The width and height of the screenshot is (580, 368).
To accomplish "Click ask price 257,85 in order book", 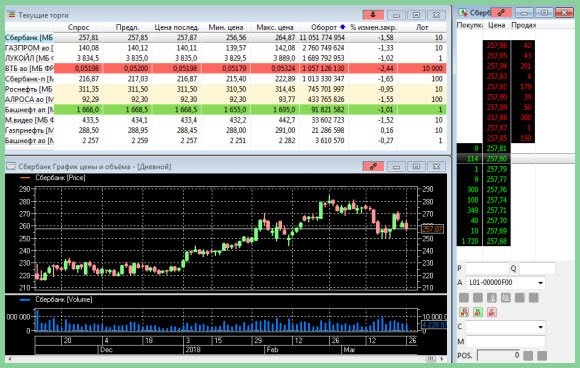I will click(496, 138).
